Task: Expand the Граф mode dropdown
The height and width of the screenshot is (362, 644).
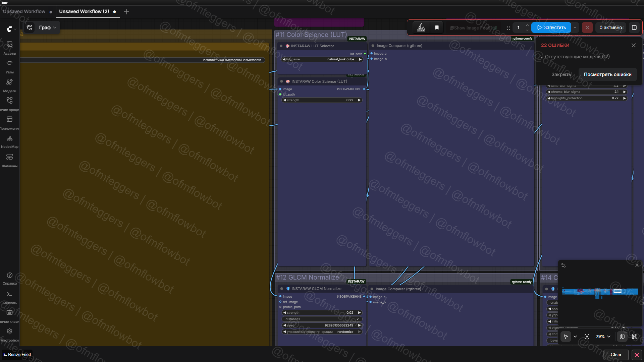Action: [x=47, y=27]
